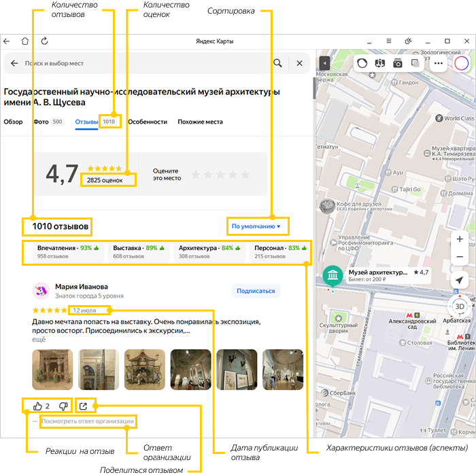Open the third review photo with the pavilion
This screenshot has width=476, height=475.
tap(144, 370)
